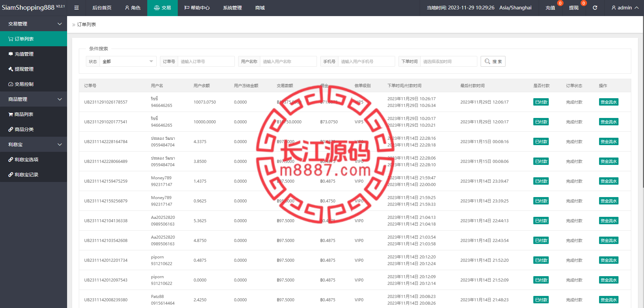Click the Asia/Shanghai timezone label
The width and height of the screenshot is (644, 308).
[x=515, y=8]
